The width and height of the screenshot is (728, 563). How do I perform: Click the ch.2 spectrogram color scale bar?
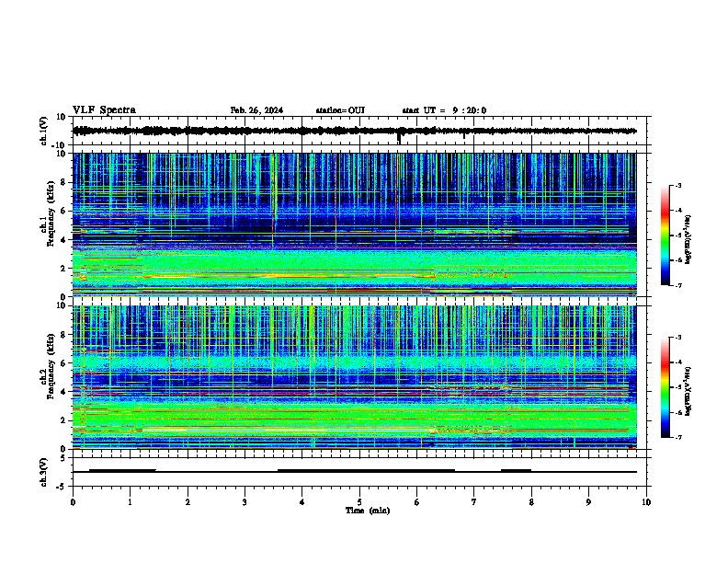pos(665,387)
